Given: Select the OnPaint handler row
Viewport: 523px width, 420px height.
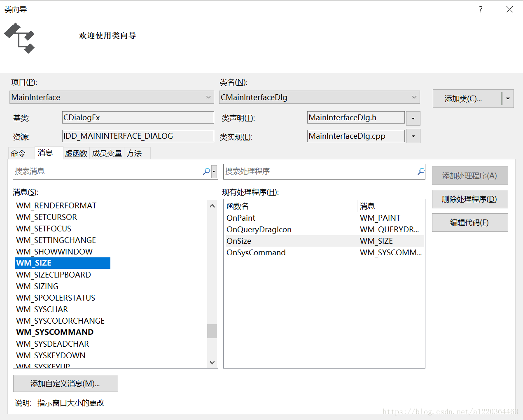Looking at the screenshot, I should 324,218.
